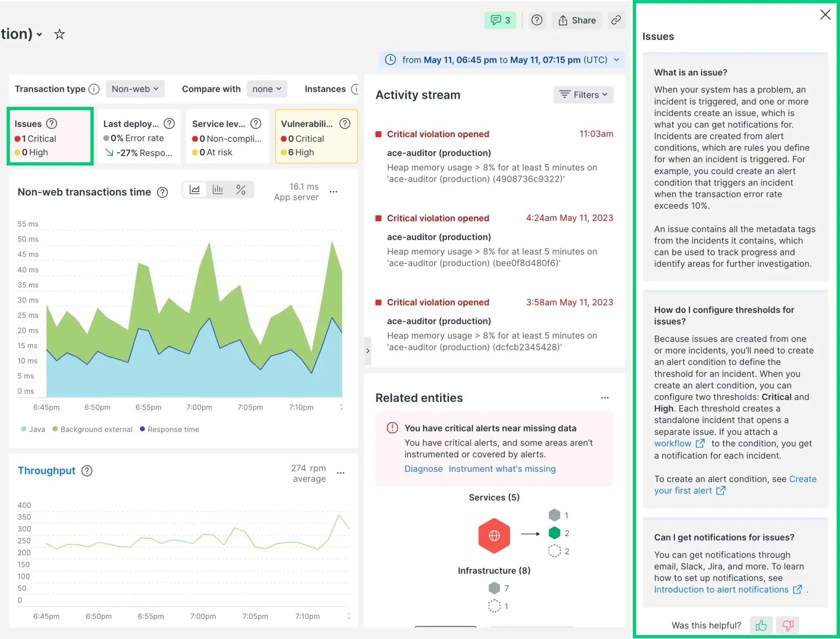Switch chart to bar histogram view
This screenshot has width=840, height=639.
218,190
